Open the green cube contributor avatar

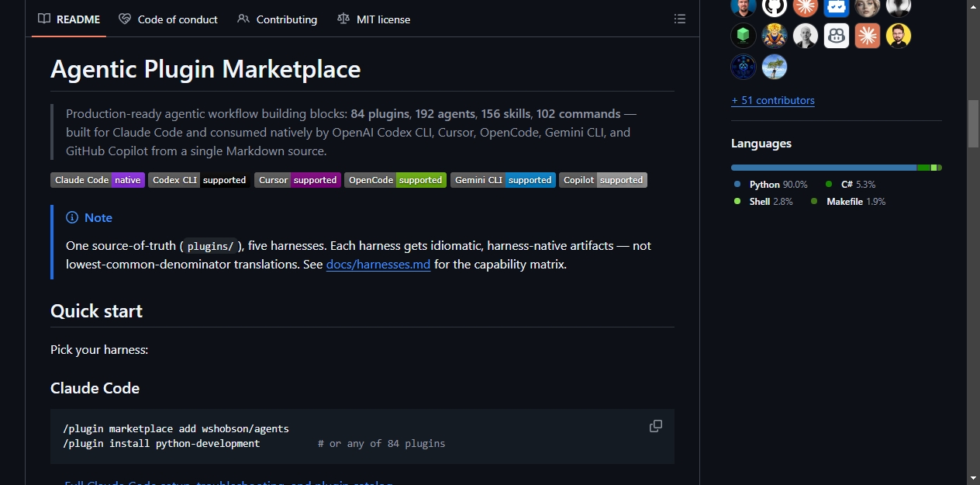744,36
